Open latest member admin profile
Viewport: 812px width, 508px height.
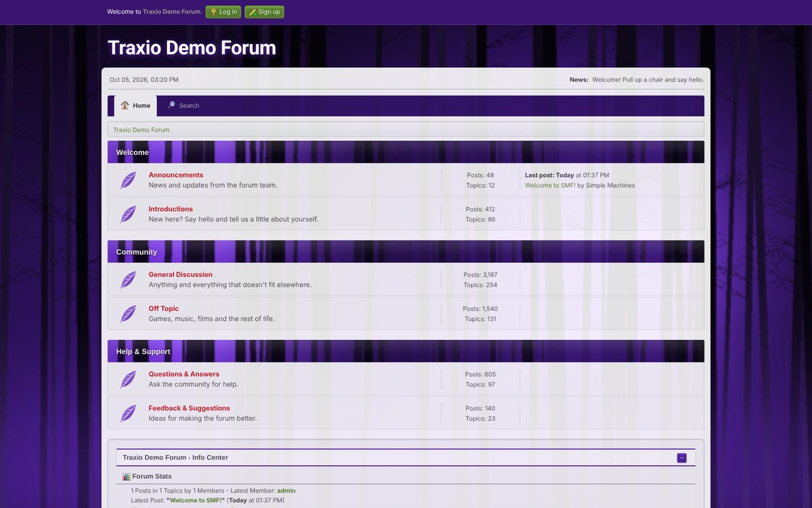tap(286, 490)
